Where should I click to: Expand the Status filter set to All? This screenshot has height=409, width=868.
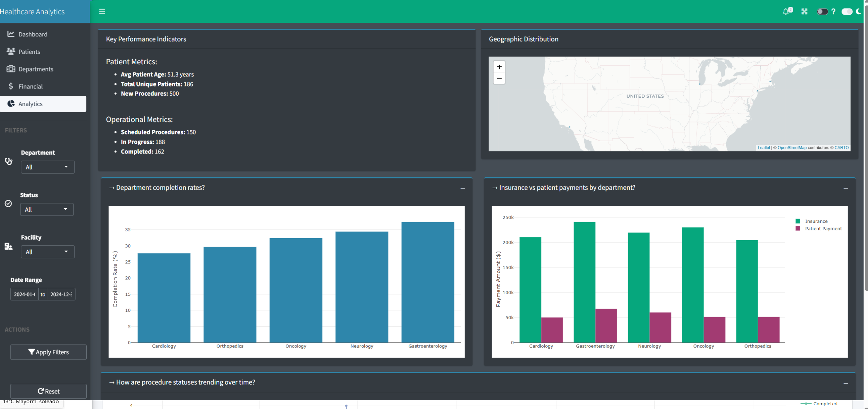47,209
